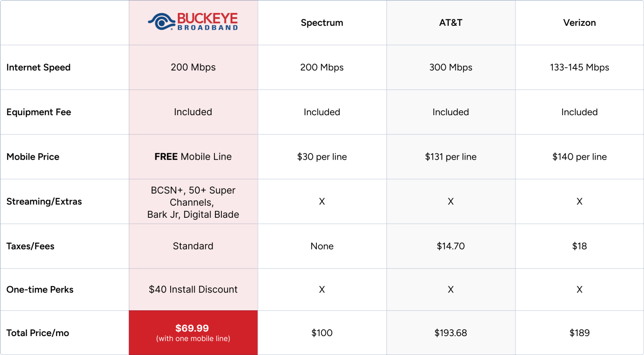Click the BCSN+ streaming extras cell
Image resolution: width=644 pixels, height=355 pixels.
point(193,202)
